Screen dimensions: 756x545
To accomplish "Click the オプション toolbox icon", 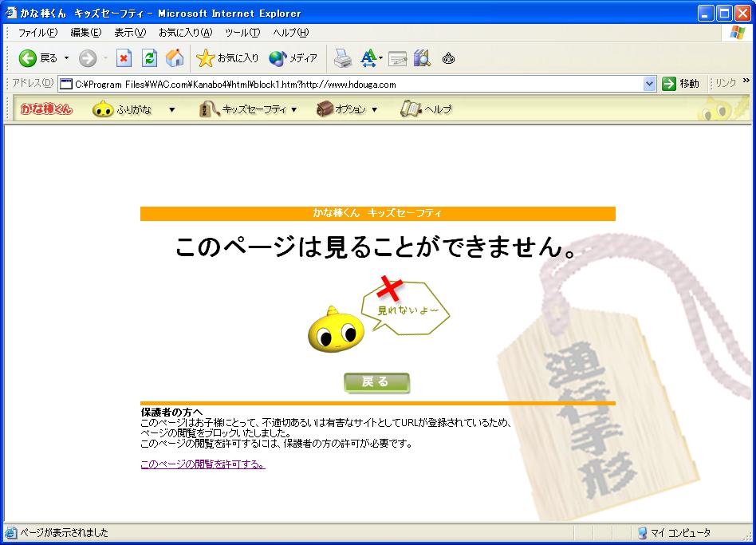I will coord(325,109).
